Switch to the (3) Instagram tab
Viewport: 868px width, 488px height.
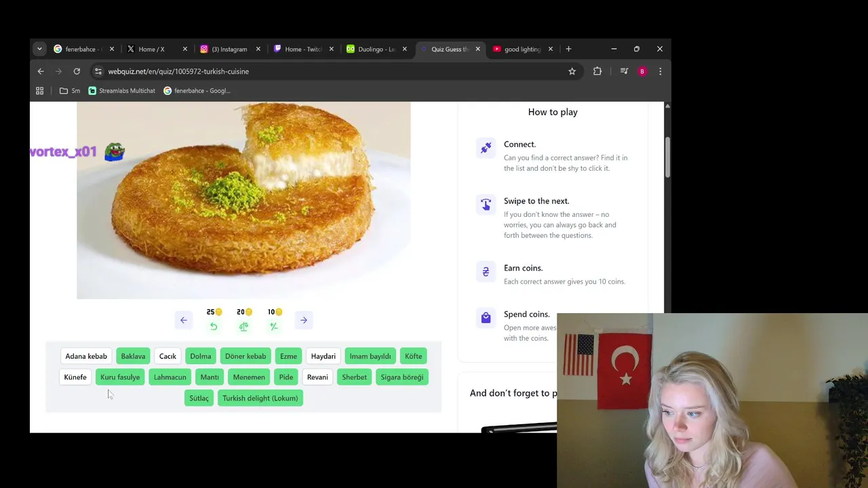pyautogui.click(x=229, y=49)
